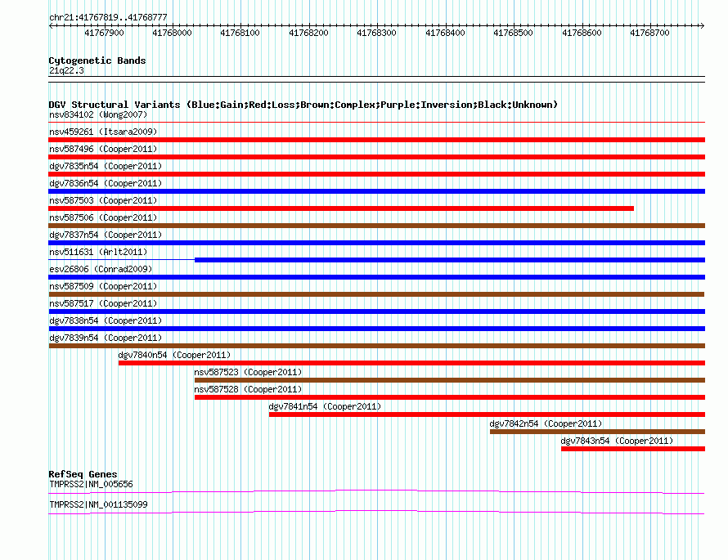Image resolution: width=728 pixels, height=560 pixels.
Task: Click the blue bar for dgv7837n54
Action: (x=376, y=243)
